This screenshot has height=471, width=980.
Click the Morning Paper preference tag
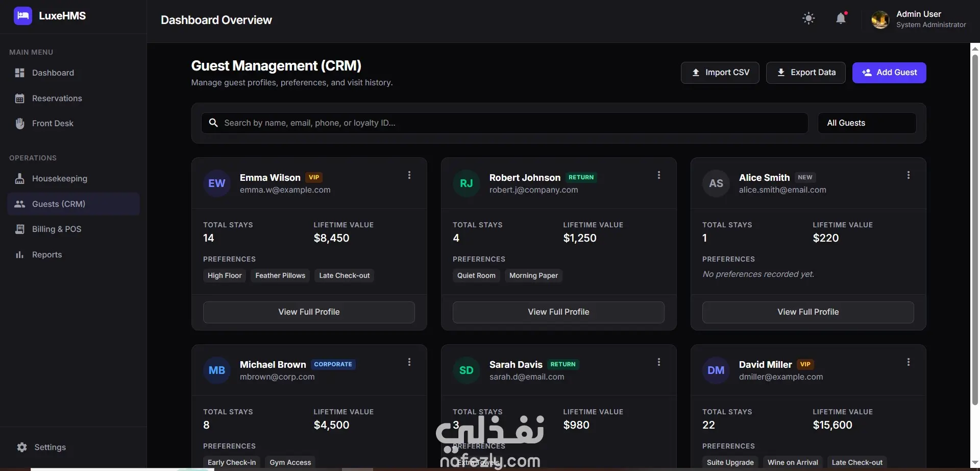pos(533,276)
